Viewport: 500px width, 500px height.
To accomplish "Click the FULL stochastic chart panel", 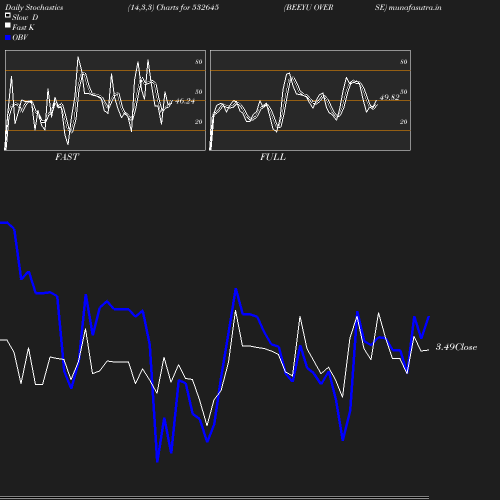I will click(x=310, y=100).
